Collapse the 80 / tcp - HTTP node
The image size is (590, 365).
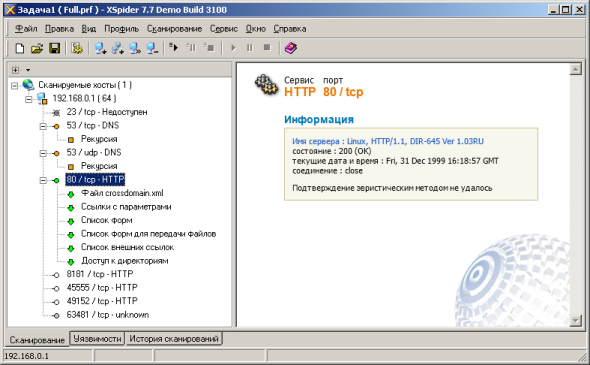click(x=43, y=181)
